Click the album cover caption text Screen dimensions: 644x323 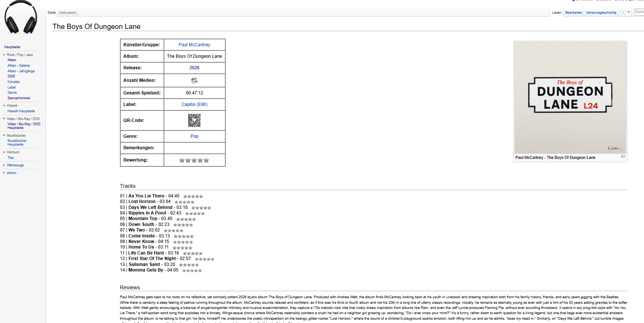(x=555, y=157)
